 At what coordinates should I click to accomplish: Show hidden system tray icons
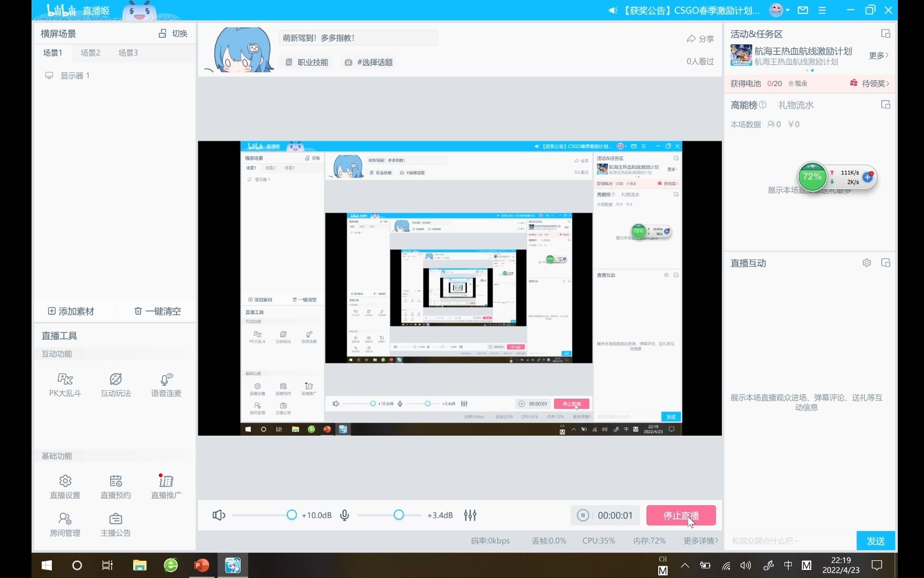pos(685,565)
